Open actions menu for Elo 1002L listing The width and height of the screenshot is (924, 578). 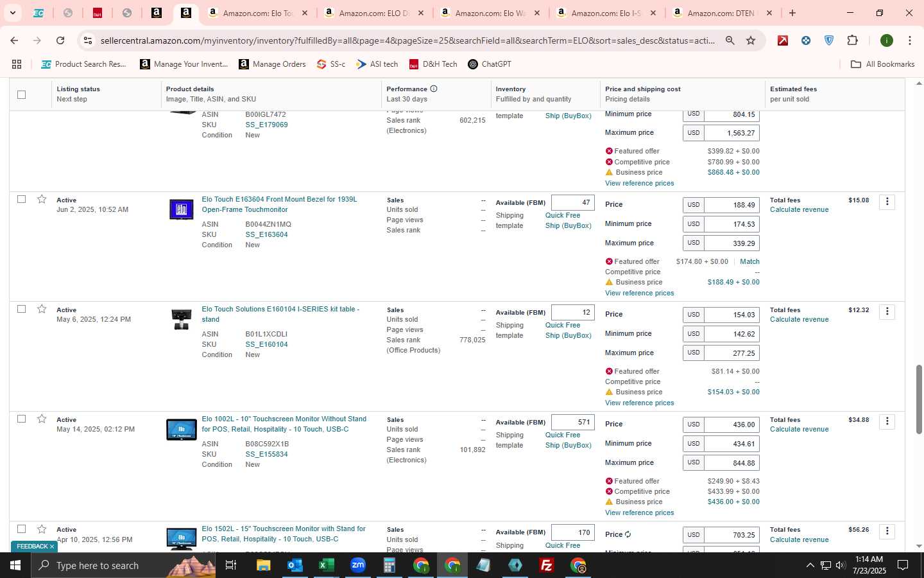pyautogui.click(x=887, y=421)
